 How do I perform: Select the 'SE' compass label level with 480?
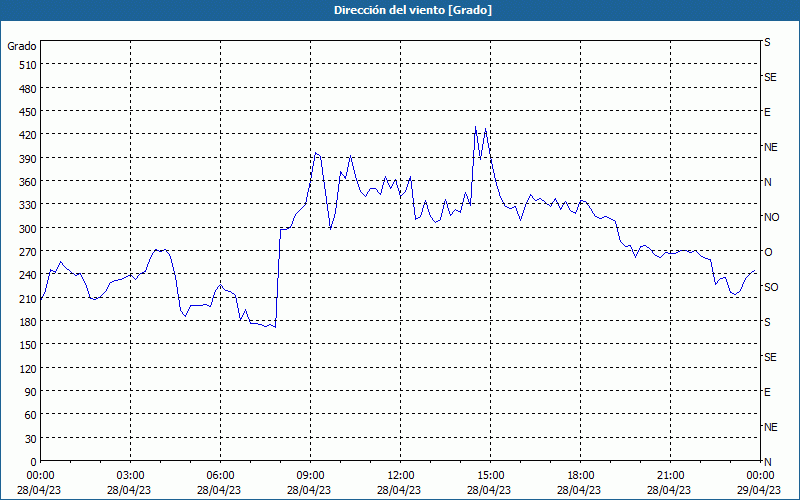coord(770,77)
